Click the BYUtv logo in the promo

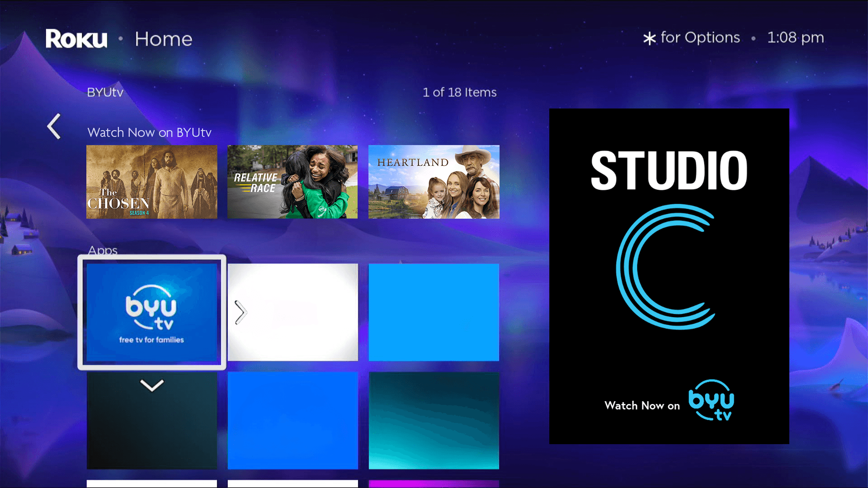pos(711,400)
